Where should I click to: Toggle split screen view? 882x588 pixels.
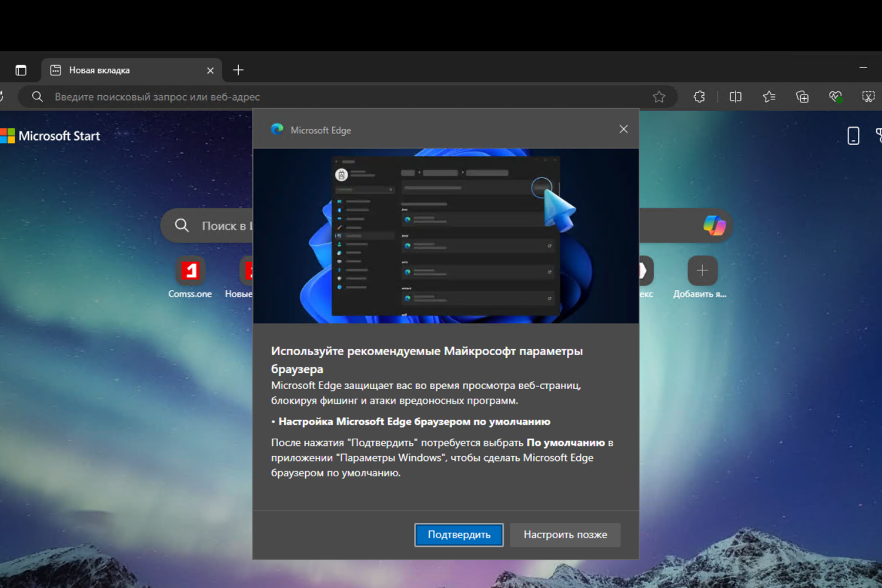point(736,97)
